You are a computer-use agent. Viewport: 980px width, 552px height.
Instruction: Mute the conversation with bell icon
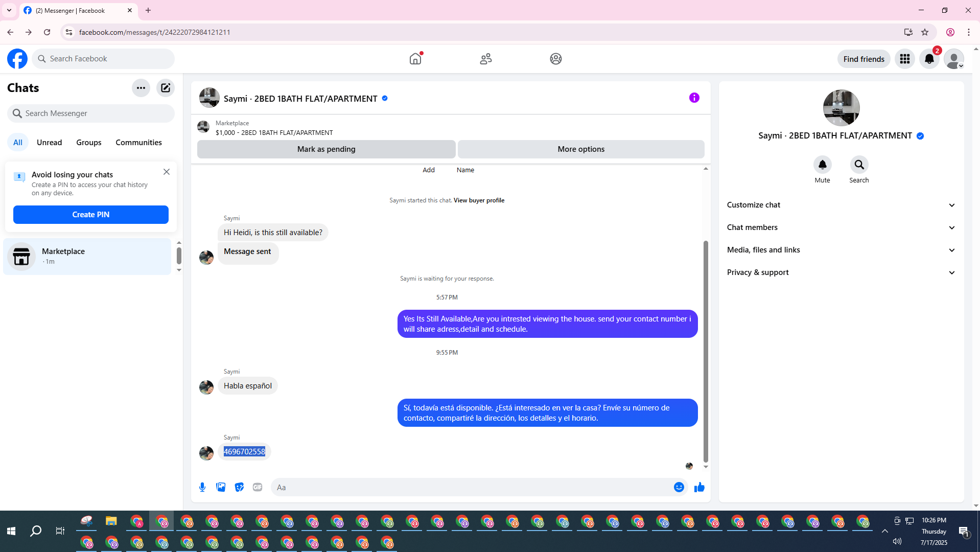point(822,165)
